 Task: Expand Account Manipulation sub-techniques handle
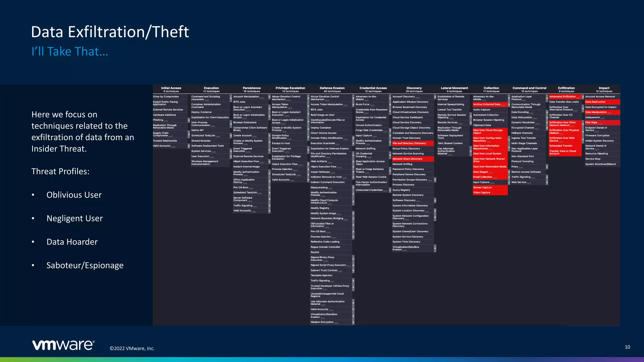click(269, 97)
